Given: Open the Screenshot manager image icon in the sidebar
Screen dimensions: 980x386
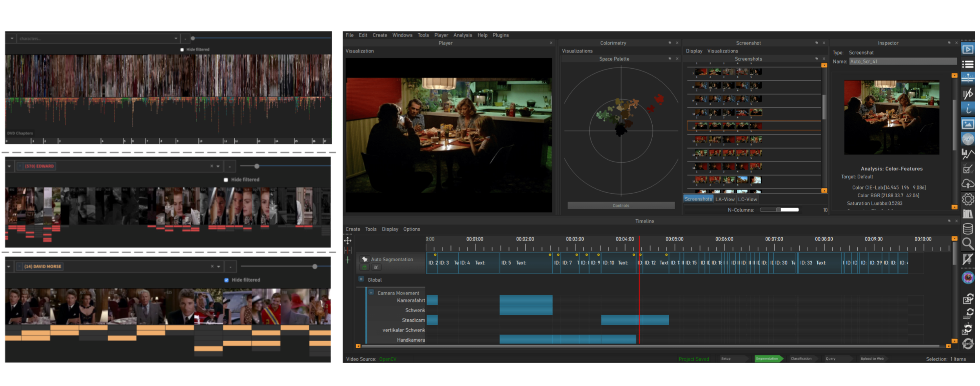Looking at the screenshot, I should coord(968,124).
